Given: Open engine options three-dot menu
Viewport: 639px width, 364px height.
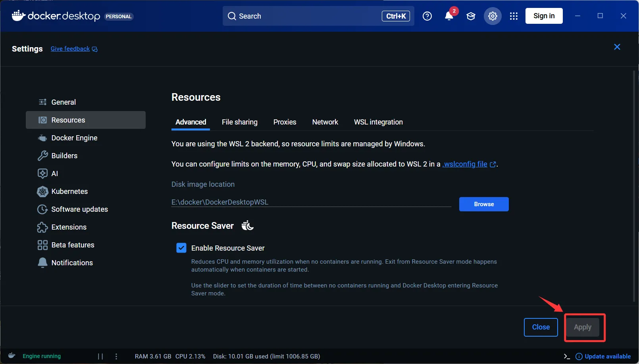Looking at the screenshot, I should click(116, 356).
